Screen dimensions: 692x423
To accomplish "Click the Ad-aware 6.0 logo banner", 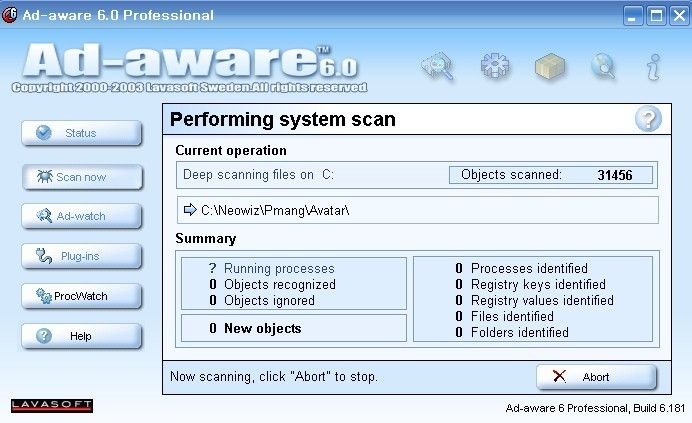I will 190,60.
